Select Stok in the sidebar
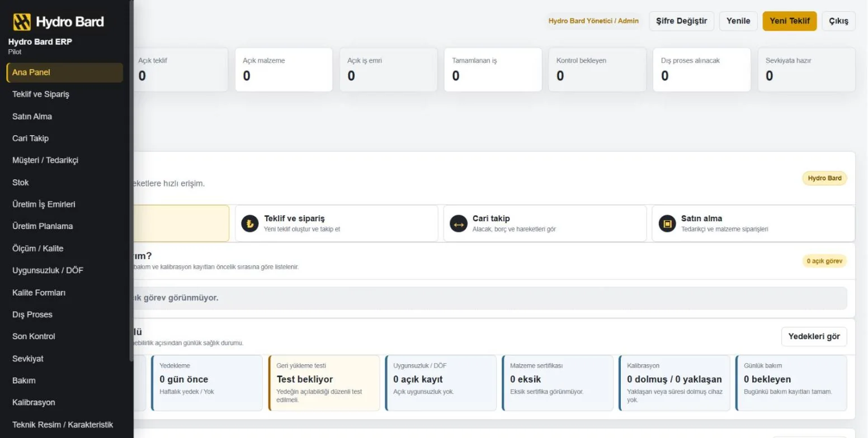Viewport: 868px width, 438px height. click(64, 183)
